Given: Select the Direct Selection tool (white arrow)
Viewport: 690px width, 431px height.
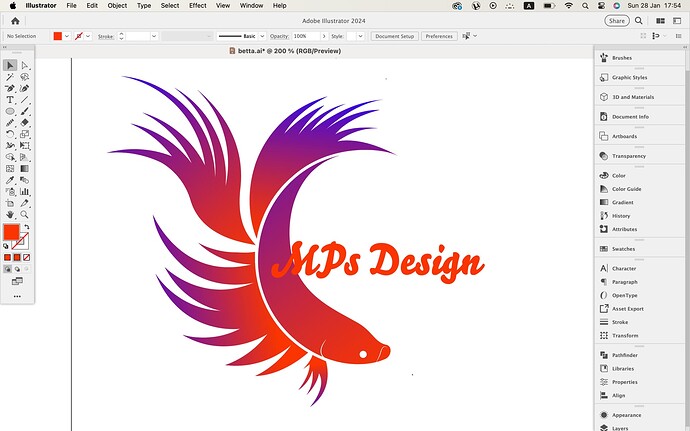Looking at the screenshot, I should click(25, 66).
